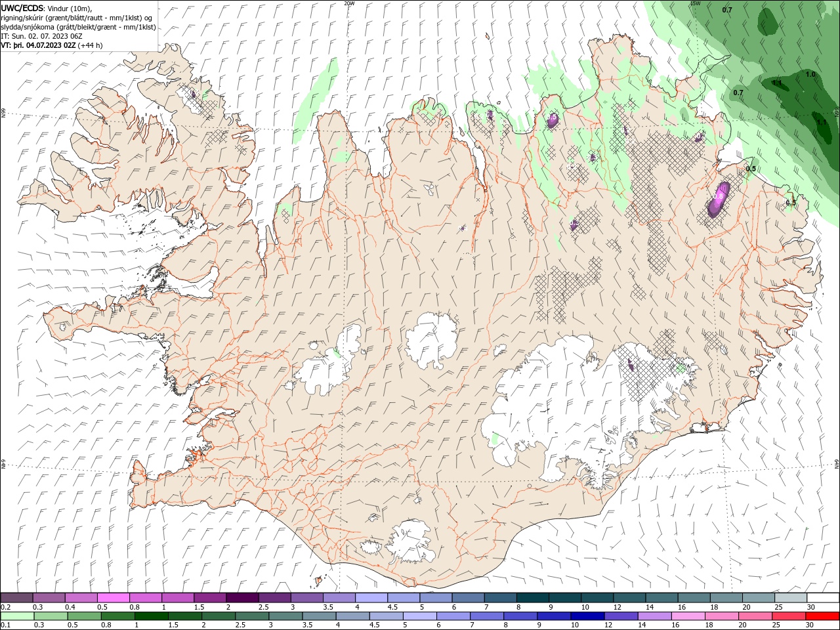
Task: Click the '0.2' label in the snow legend
Action: [x=6, y=607]
